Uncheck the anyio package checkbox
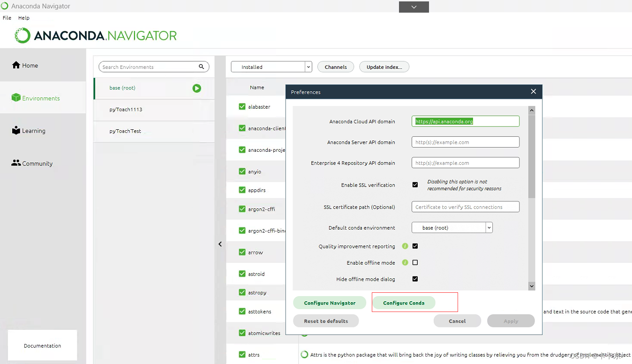The image size is (632, 364). tap(242, 171)
